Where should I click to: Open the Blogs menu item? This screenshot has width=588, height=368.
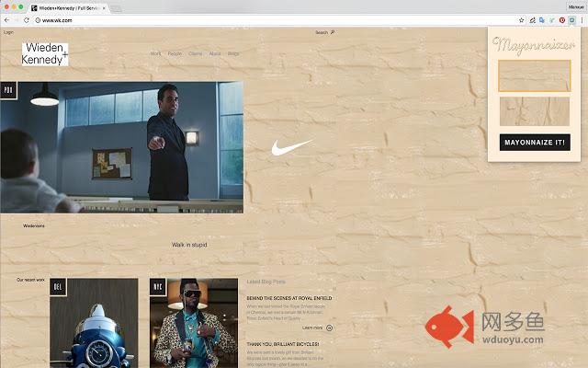[233, 53]
